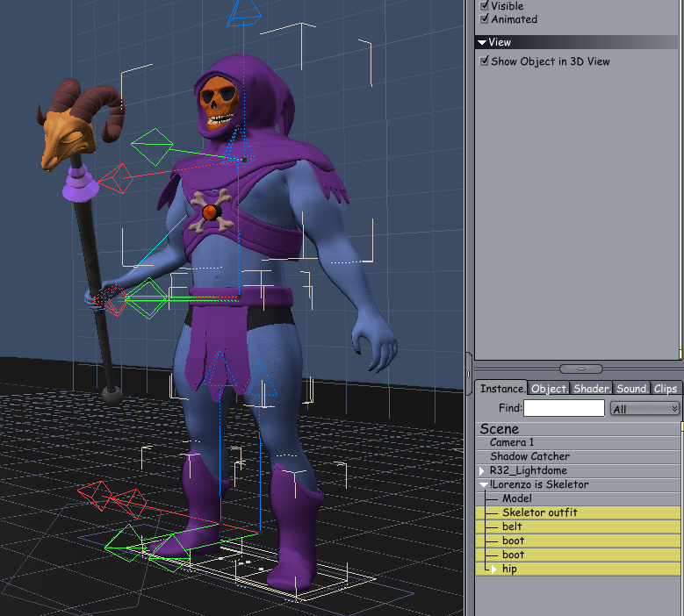The height and width of the screenshot is (616, 684).
Task: Click the crossbones chest emblem
Action: [x=212, y=211]
